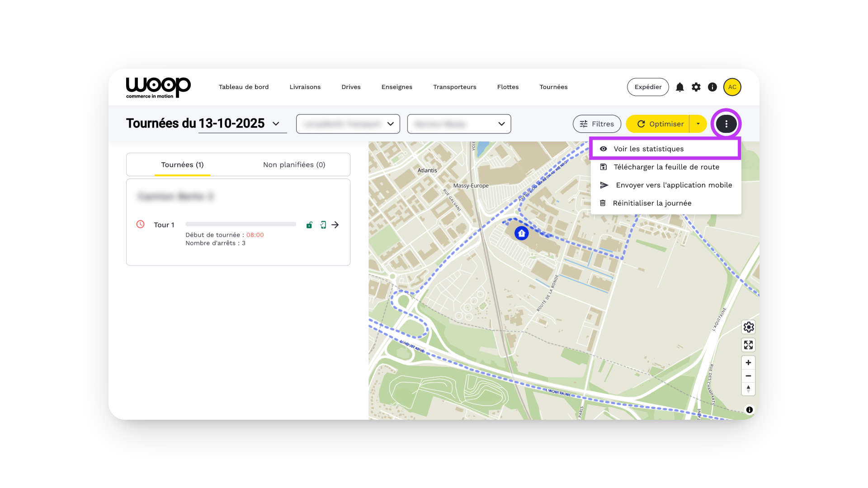Toggle fullscreen map view icon
The height and width of the screenshot is (488, 868).
pyautogui.click(x=749, y=345)
